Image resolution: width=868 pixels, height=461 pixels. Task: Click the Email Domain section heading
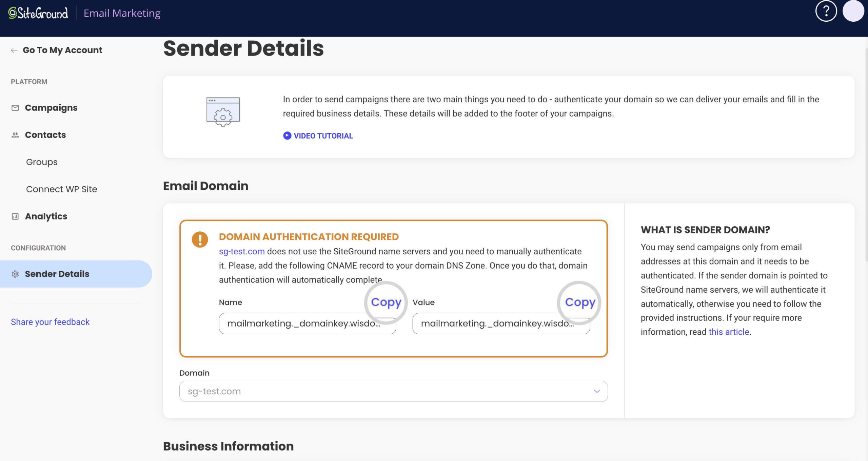[x=205, y=186]
